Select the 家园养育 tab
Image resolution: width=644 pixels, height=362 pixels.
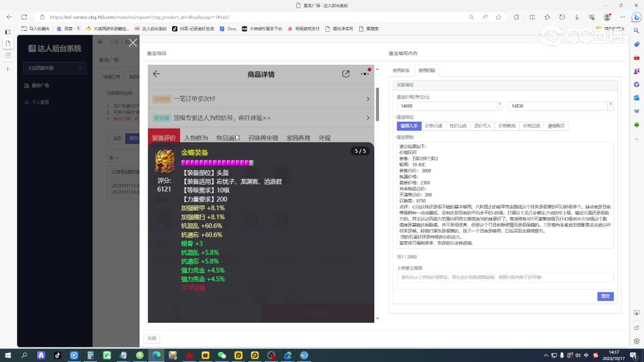click(298, 138)
